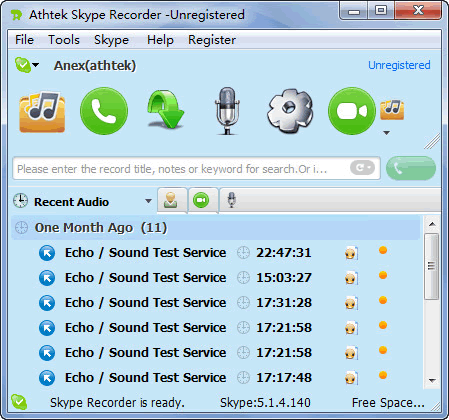Click the search go button in field
Screen dimensions: 449x420
362,168
